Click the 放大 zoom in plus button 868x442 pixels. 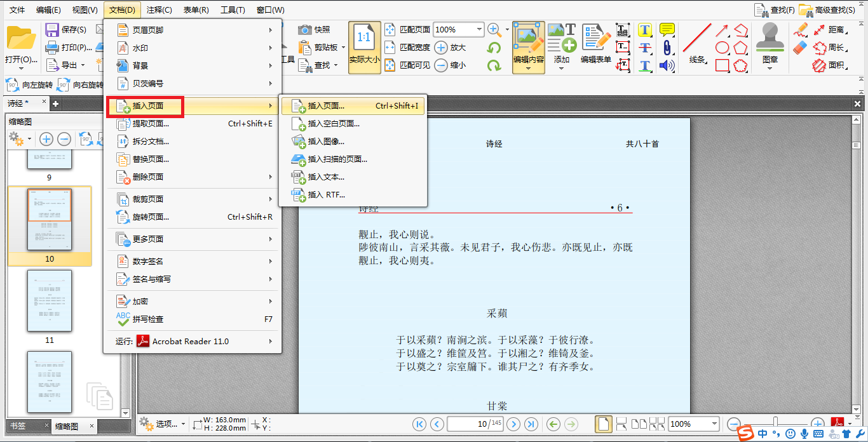point(441,47)
